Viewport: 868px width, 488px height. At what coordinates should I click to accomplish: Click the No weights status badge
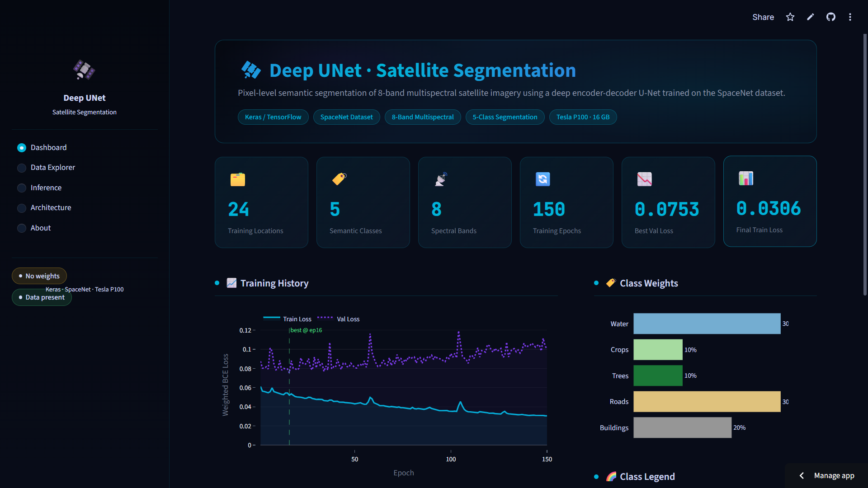click(39, 276)
